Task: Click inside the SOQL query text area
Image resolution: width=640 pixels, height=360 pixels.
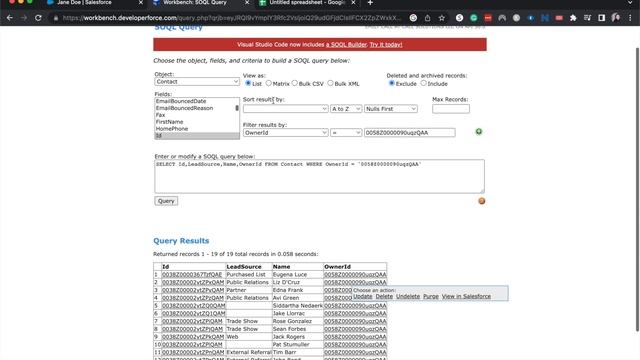Action: coord(319,176)
